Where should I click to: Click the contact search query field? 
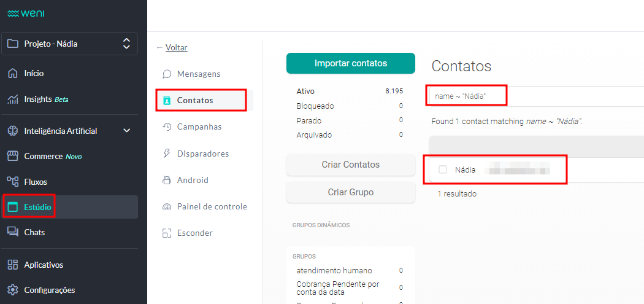point(534,96)
